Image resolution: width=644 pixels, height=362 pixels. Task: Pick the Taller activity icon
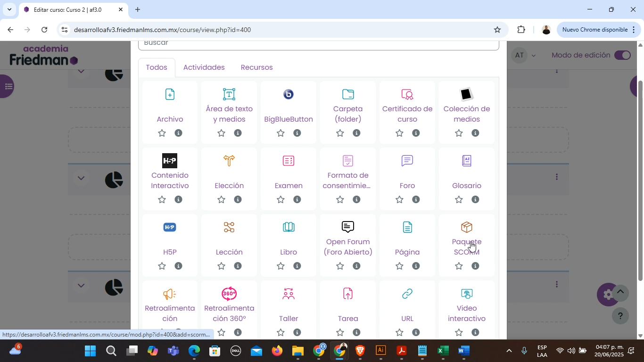(x=289, y=294)
